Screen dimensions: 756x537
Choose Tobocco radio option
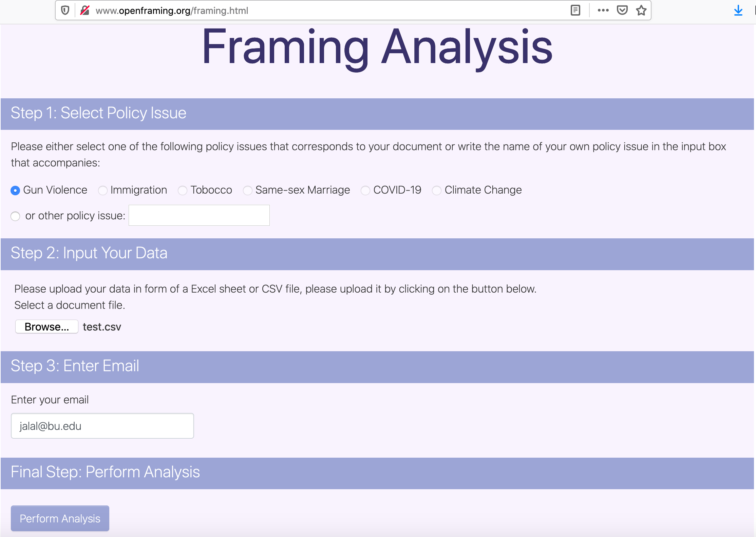(183, 191)
